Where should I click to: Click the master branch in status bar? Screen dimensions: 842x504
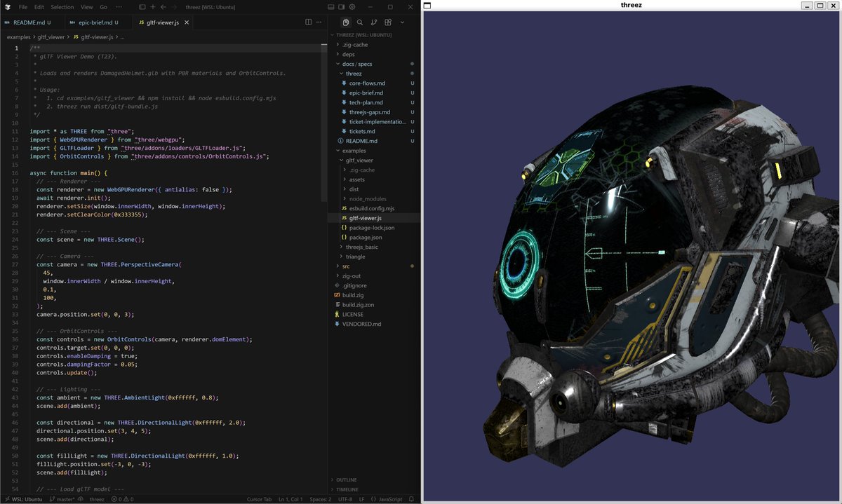(x=63, y=499)
